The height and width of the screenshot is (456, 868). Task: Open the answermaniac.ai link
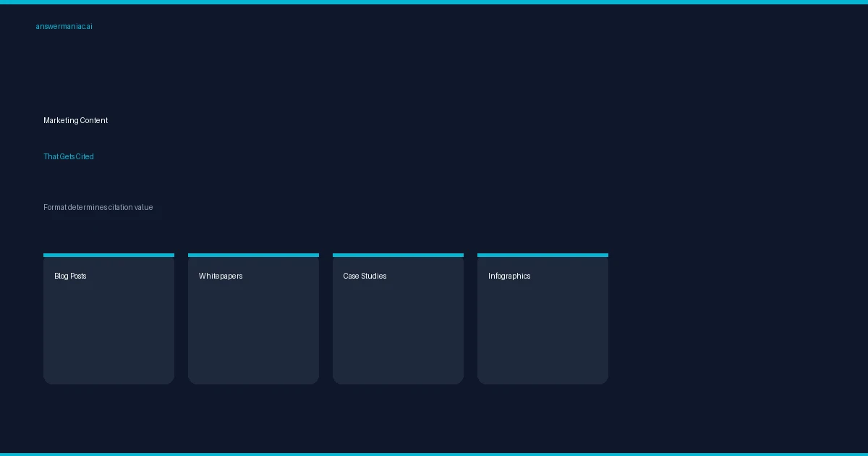click(x=64, y=27)
